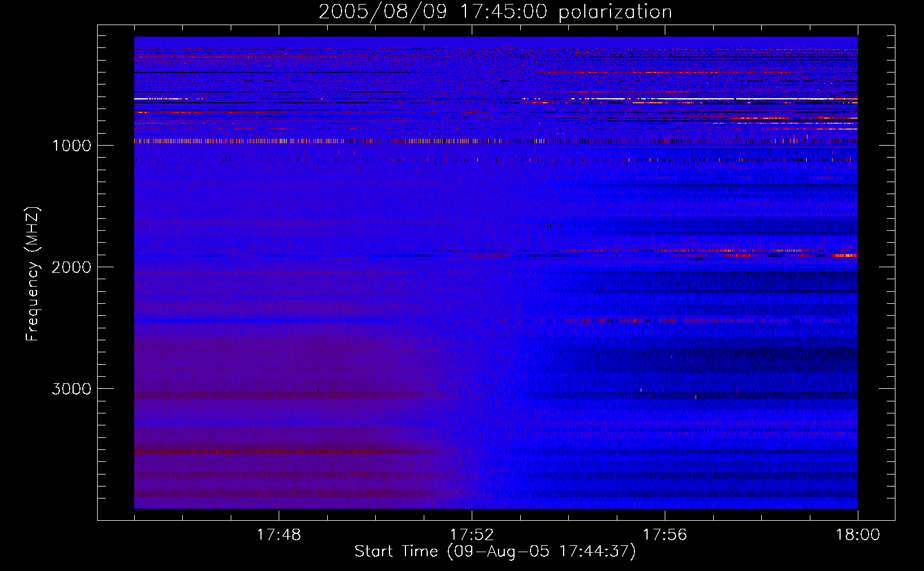924x571 pixels.
Task: Select the 1000 frequency axis label
Action: pos(71,146)
